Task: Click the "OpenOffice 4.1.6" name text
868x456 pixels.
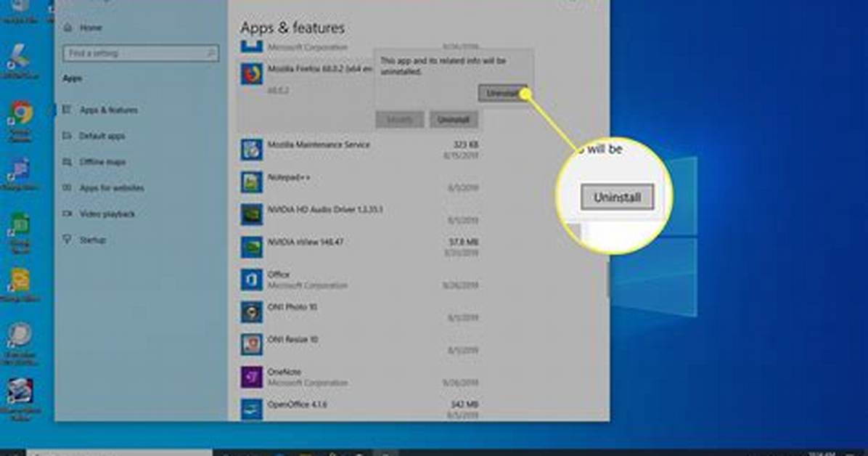Action: 298,404
